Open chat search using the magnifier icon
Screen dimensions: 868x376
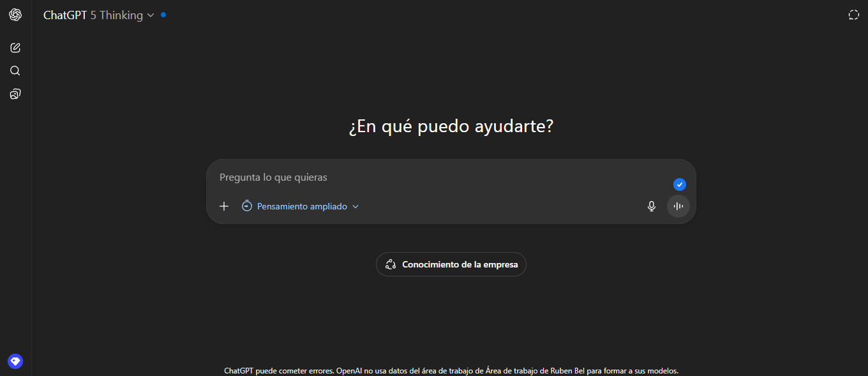[15, 71]
